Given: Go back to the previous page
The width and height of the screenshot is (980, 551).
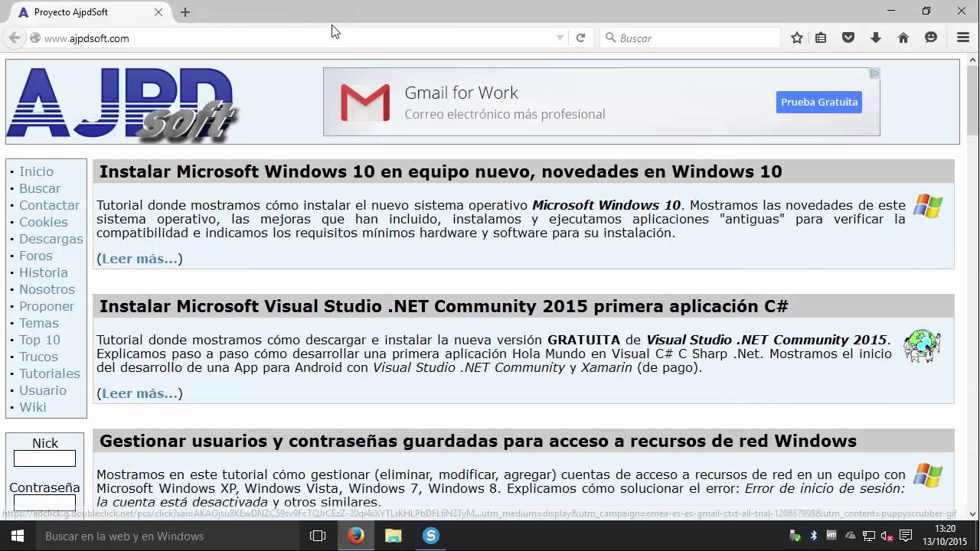Looking at the screenshot, I should coord(15,37).
